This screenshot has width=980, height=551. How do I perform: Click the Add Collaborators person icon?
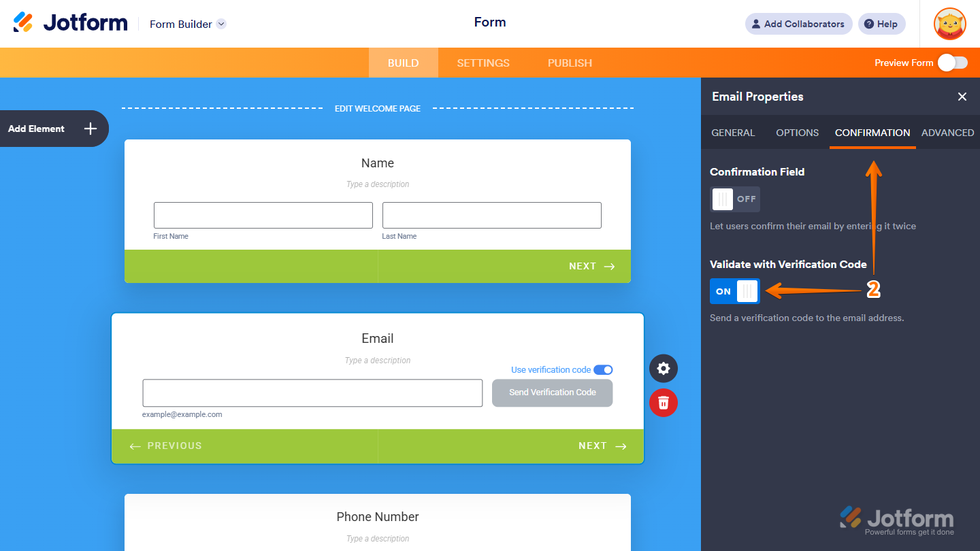point(755,24)
